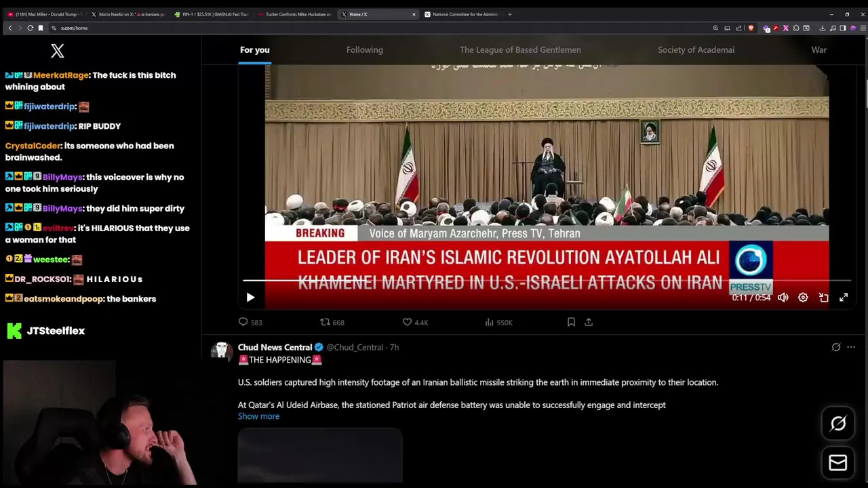This screenshot has width=868, height=488.
Task: Play the Press TV video
Action: [x=250, y=298]
